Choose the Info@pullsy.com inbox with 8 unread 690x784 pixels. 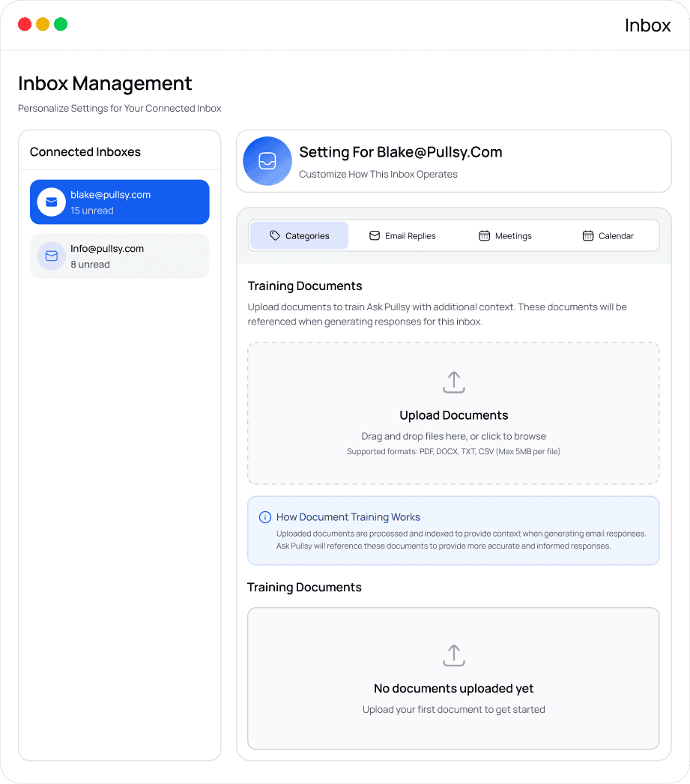(119, 256)
